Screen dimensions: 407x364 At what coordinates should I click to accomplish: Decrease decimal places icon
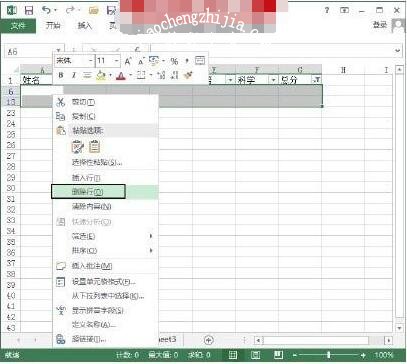pyautogui.click(x=174, y=75)
